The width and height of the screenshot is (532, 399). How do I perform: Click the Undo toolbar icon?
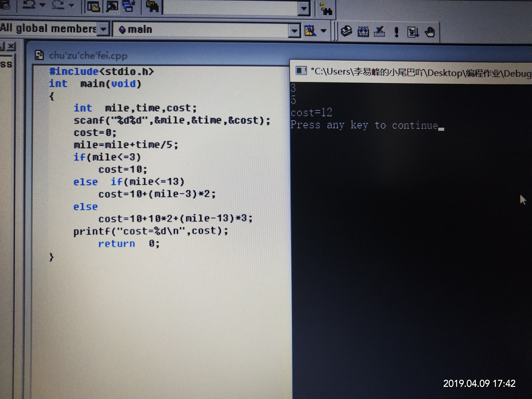29,5
